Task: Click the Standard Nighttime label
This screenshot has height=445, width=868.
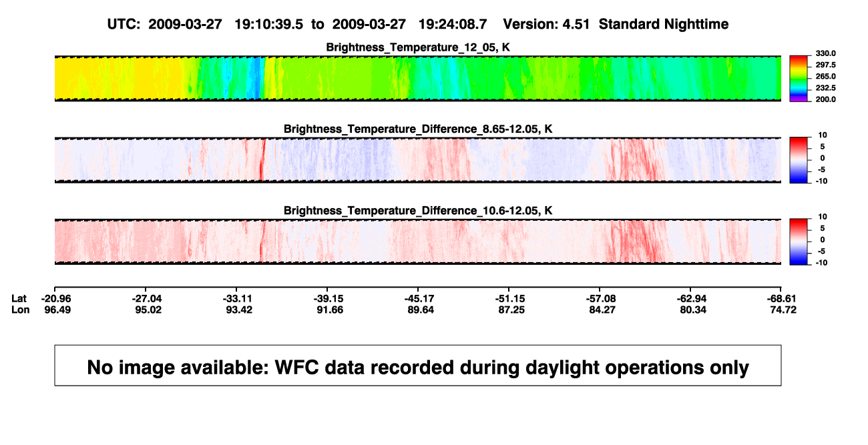Action: point(664,25)
